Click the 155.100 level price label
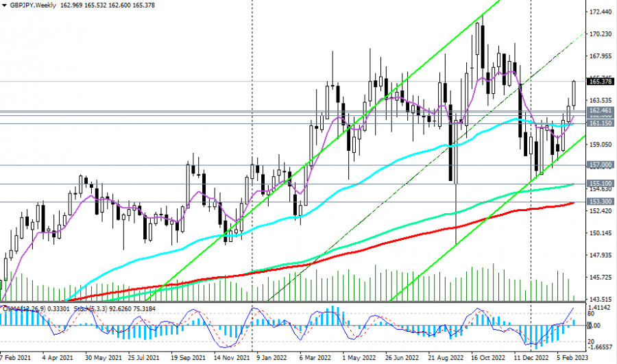Screen dimensions: 617x364 point(601,184)
